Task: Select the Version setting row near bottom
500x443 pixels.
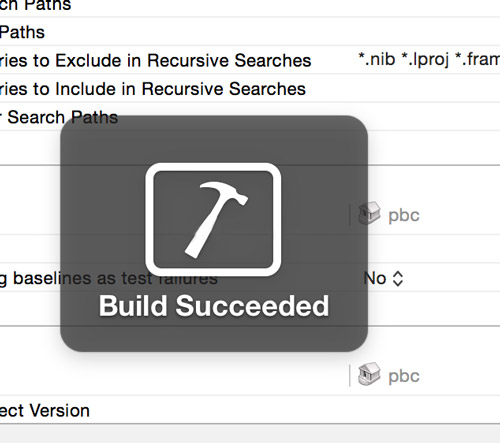Action: 250,410
